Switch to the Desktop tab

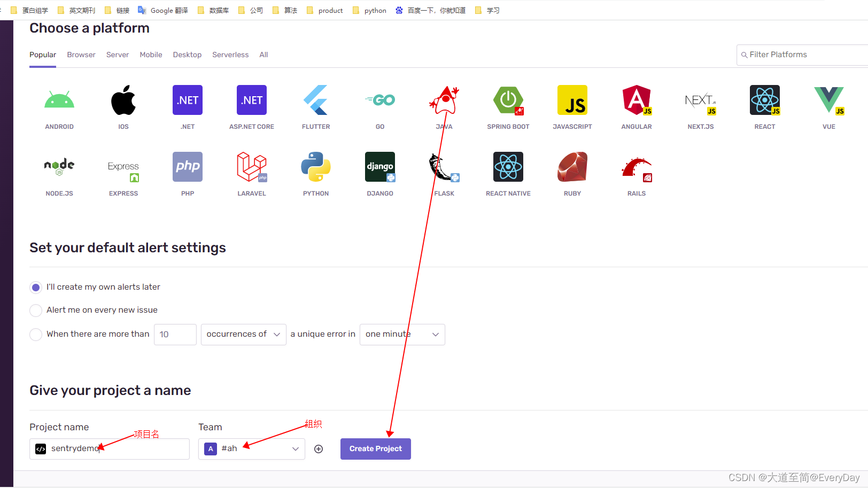[x=187, y=55]
